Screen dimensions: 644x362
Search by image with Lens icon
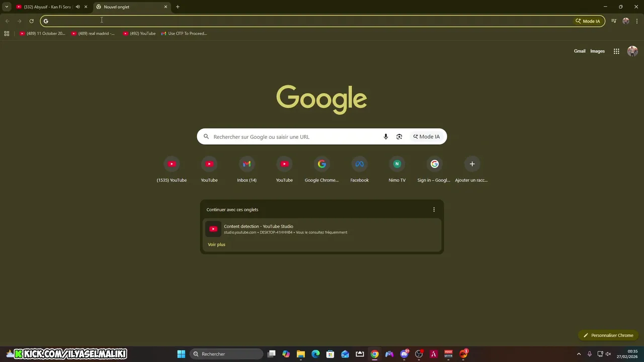pyautogui.click(x=399, y=137)
